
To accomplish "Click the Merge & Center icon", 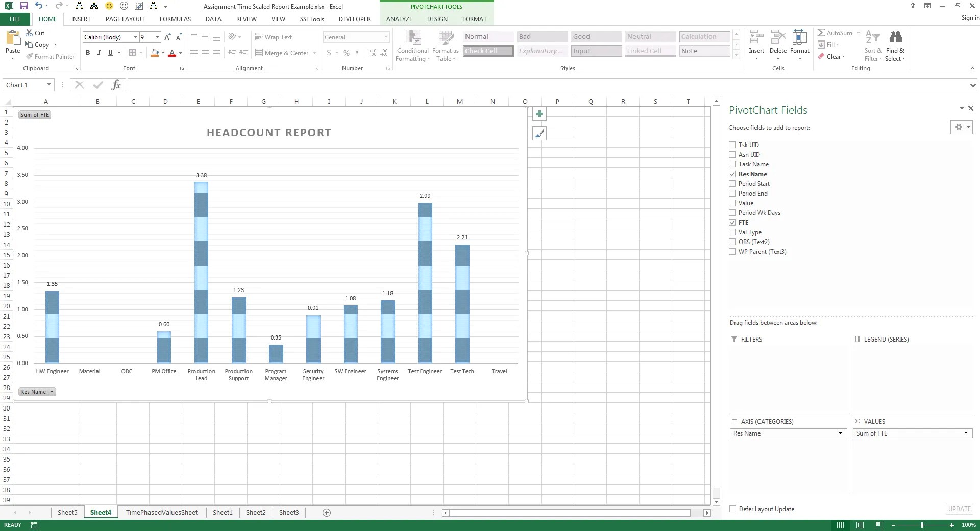I will pyautogui.click(x=260, y=53).
